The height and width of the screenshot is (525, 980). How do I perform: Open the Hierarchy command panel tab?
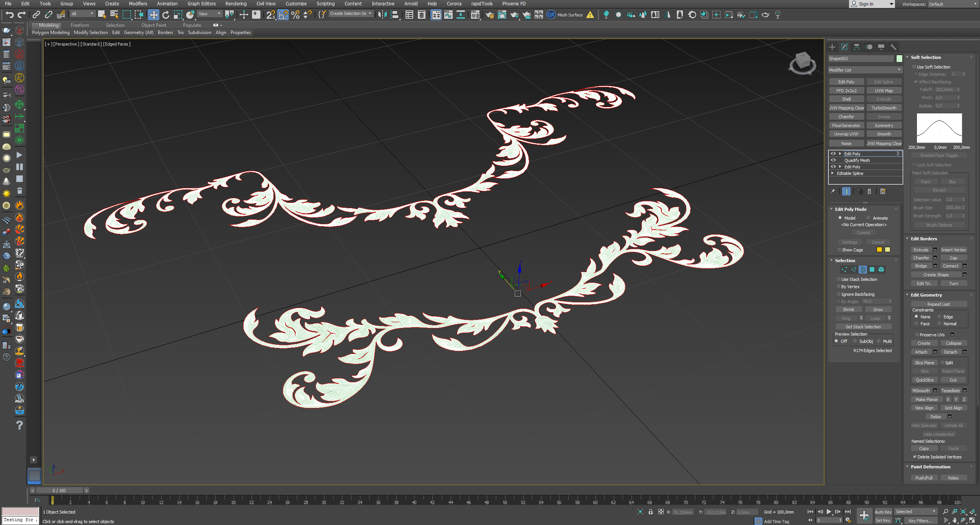(857, 47)
